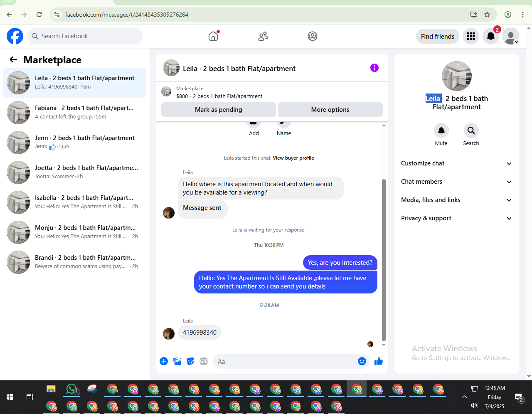Screen dimensions: 532x414
Task: Choose a sticker from composer
Action: 190,361
